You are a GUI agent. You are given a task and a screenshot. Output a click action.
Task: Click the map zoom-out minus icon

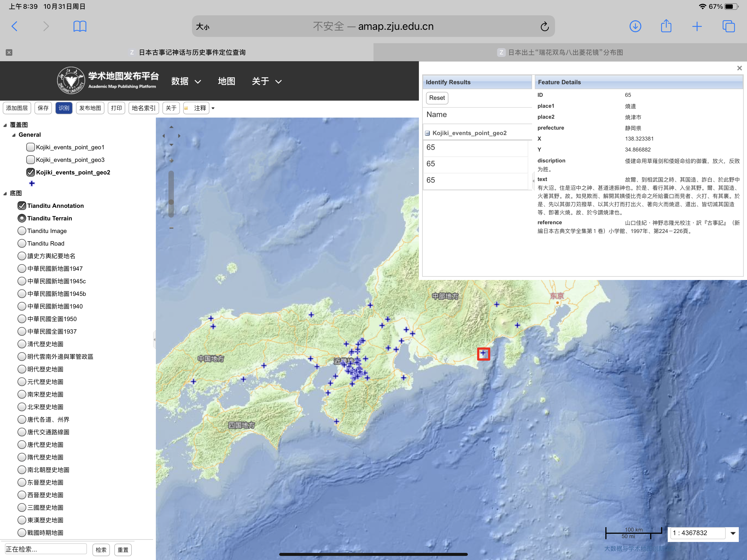pyautogui.click(x=171, y=228)
